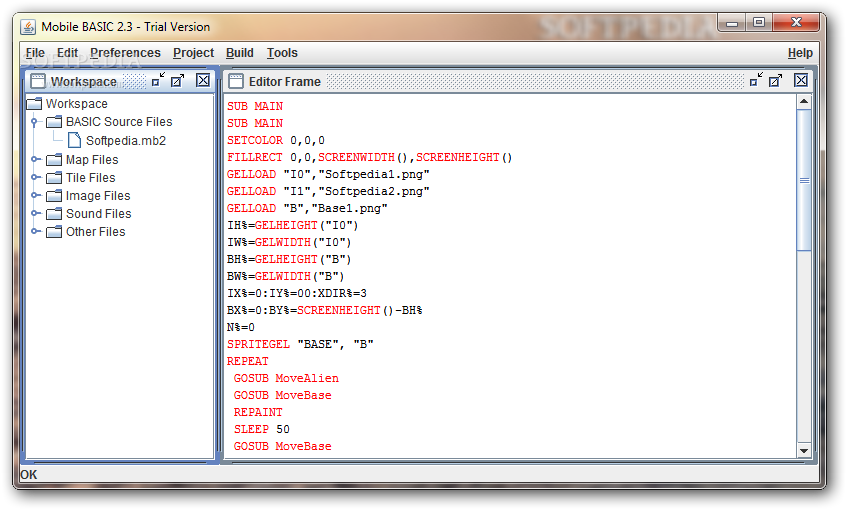Click the GOSUB MoveAlien line
Viewport: 847px width, 510px height.
(286, 378)
